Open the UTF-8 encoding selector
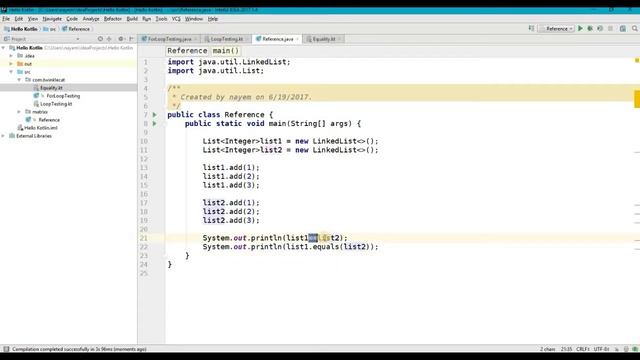This screenshot has height=360, width=640. [x=601, y=349]
